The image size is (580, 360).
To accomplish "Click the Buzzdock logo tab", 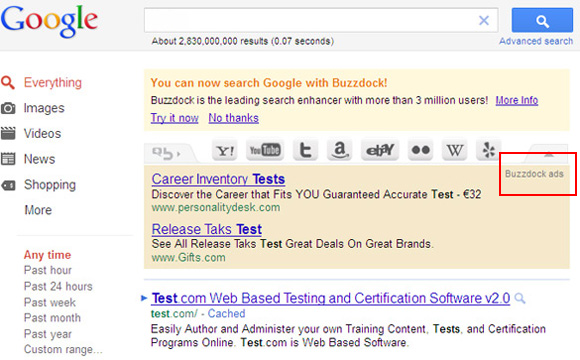I will 166,152.
